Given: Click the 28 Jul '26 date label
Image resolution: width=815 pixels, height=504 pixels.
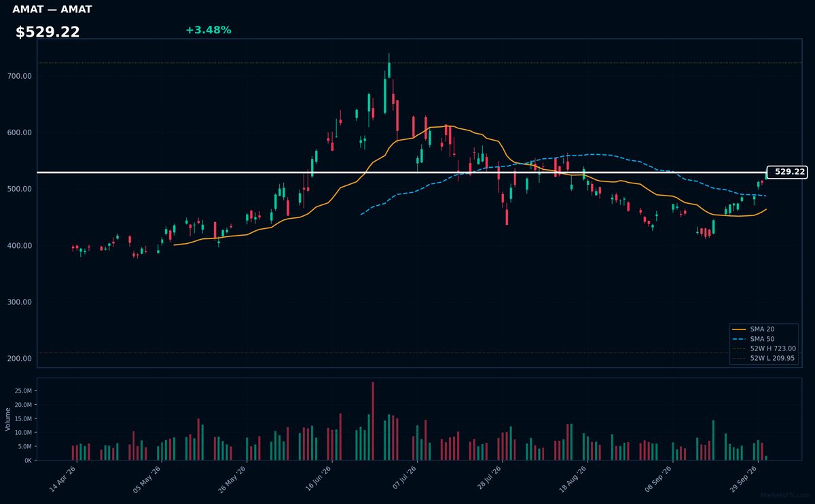Looking at the screenshot, I should coord(489,479).
